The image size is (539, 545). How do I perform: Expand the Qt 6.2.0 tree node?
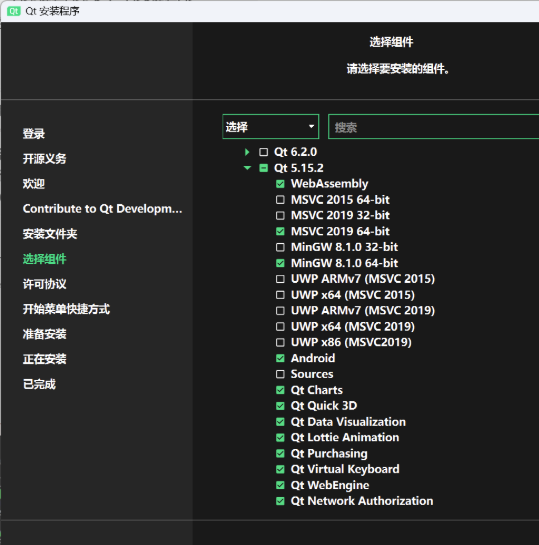[247, 152]
